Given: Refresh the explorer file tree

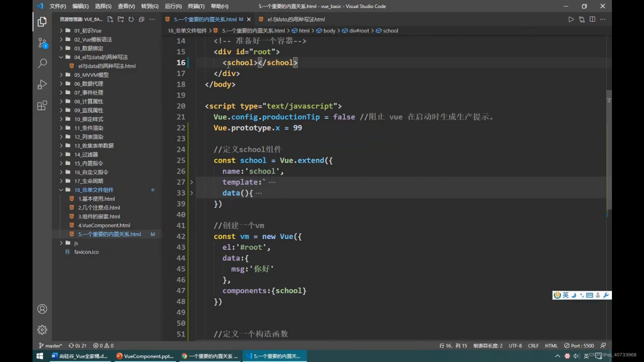Looking at the screenshot, I should coord(131,19).
